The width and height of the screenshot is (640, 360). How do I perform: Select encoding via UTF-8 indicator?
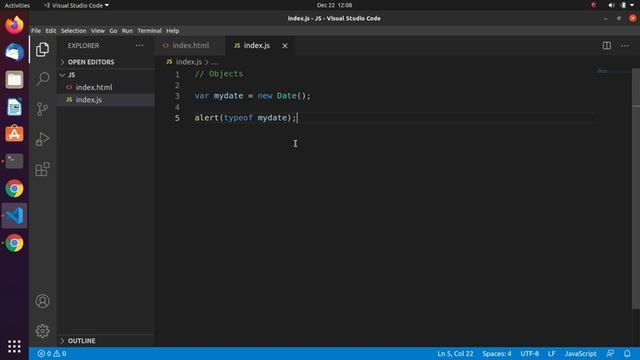[x=529, y=353]
